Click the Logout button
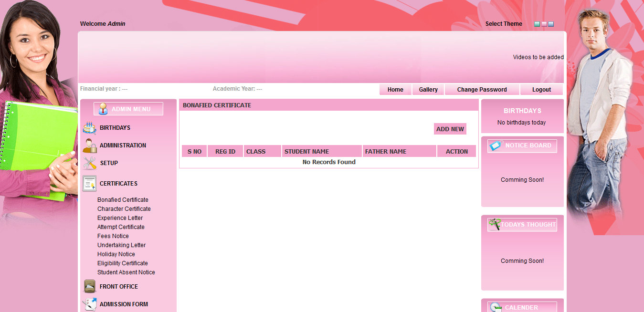The image size is (644, 312). click(541, 90)
